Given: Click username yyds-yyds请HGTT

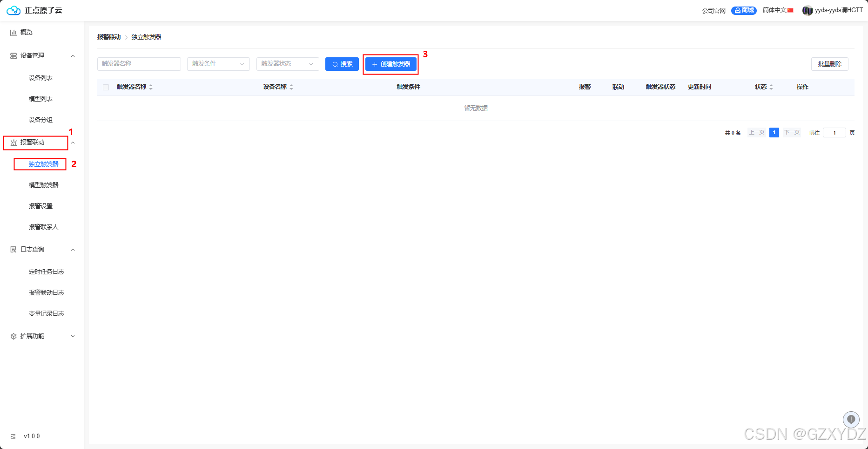Looking at the screenshot, I should click(839, 10).
